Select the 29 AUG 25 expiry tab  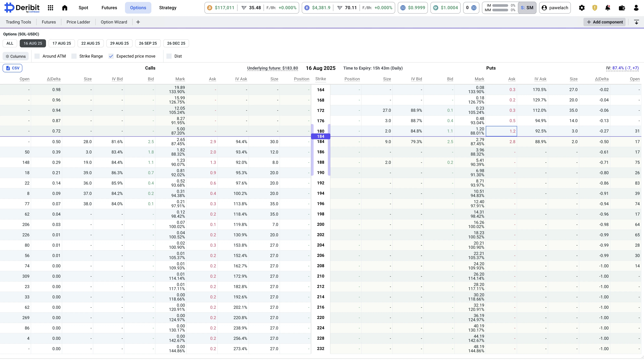pos(119,44)
